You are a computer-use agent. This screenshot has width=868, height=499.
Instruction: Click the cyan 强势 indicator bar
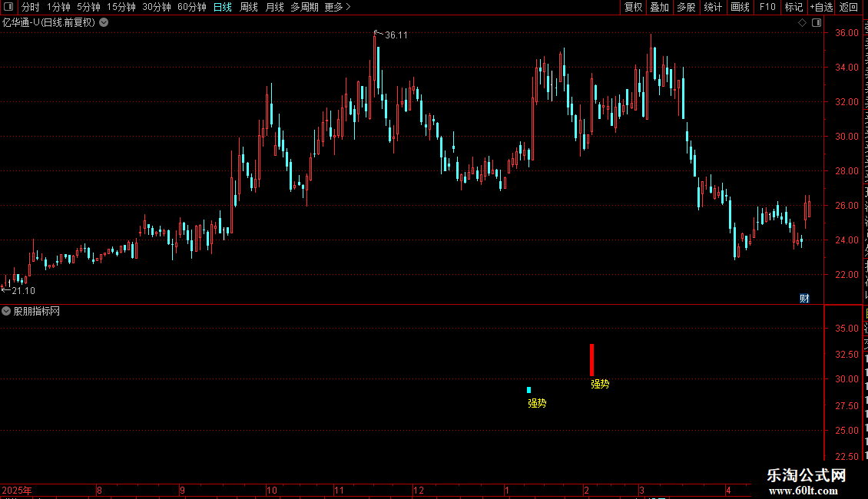pyautogui.click(x=528, y=390)
